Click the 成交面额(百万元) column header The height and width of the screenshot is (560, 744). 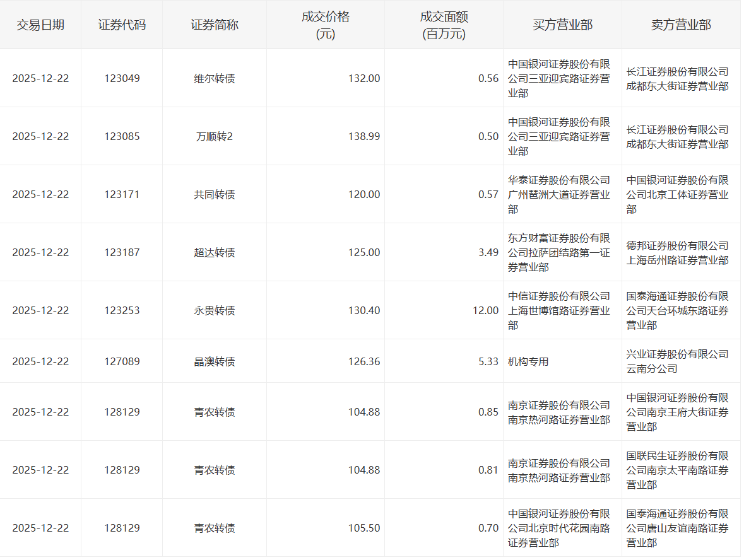point(444,25)
